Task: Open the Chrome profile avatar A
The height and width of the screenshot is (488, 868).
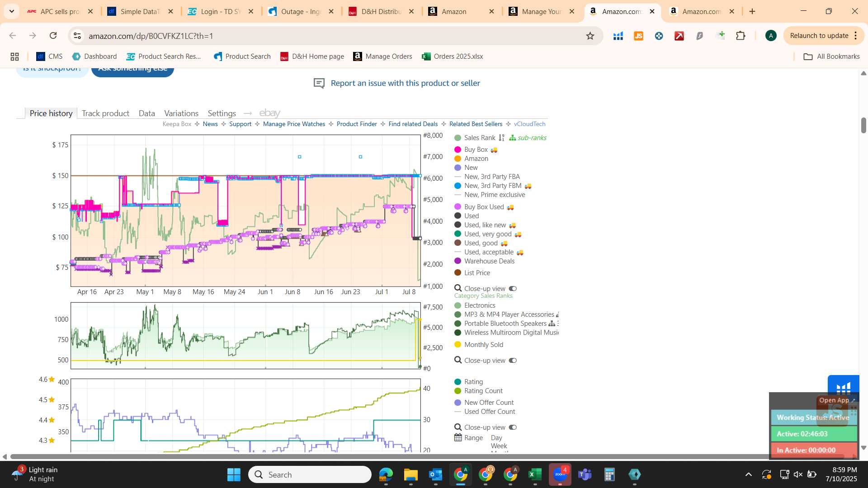Action: tap(771, 36)
